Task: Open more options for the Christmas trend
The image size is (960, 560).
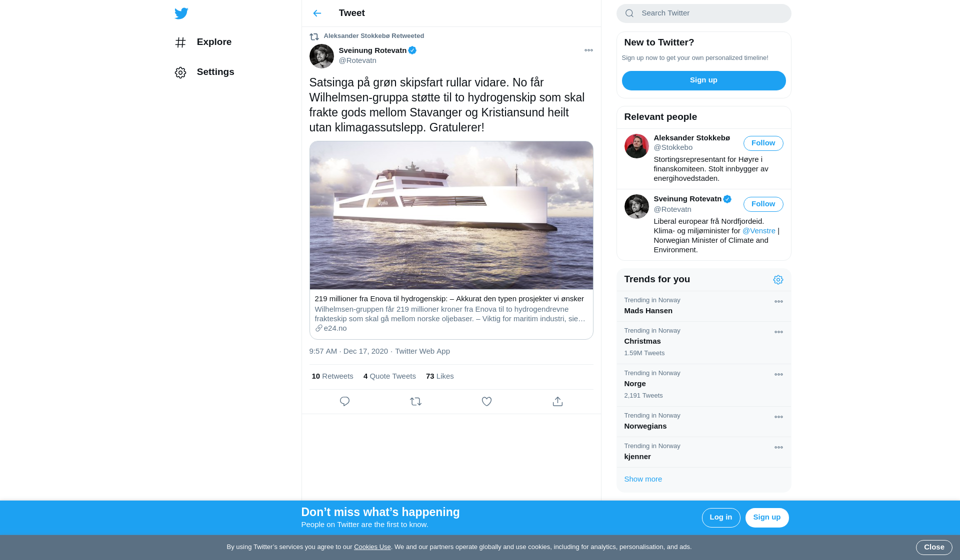Action: (x=778, y=332)
